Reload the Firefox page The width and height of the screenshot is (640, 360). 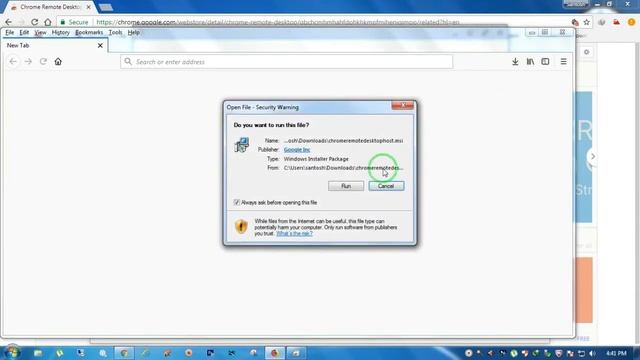point(43,62)
